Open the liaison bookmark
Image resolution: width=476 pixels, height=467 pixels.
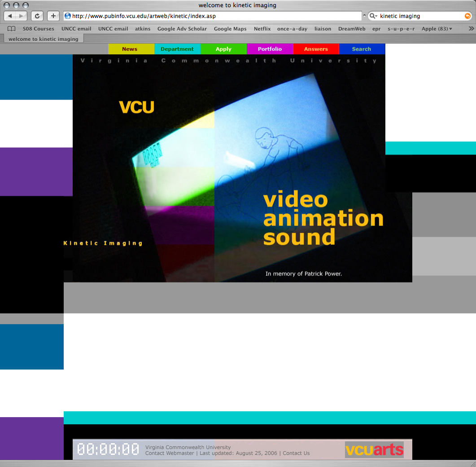click(323, 29)
